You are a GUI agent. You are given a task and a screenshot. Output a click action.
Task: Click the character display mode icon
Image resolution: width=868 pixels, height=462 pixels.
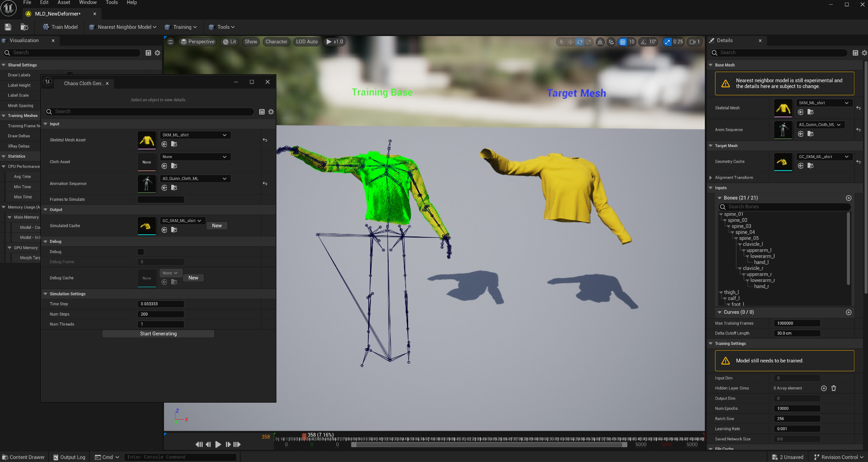[x=276, y=41]
